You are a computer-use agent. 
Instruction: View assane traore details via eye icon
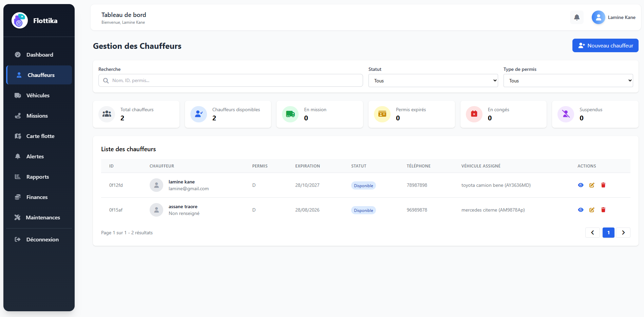581,210
